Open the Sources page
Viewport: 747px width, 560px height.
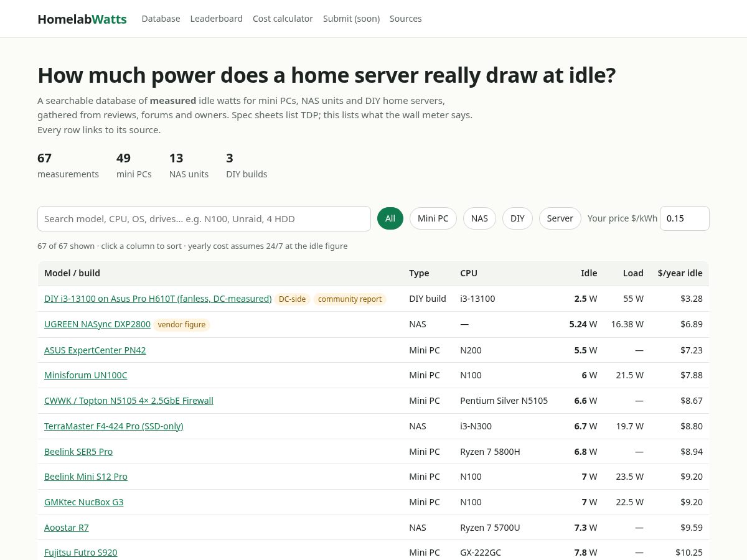(x=406, y=19)
